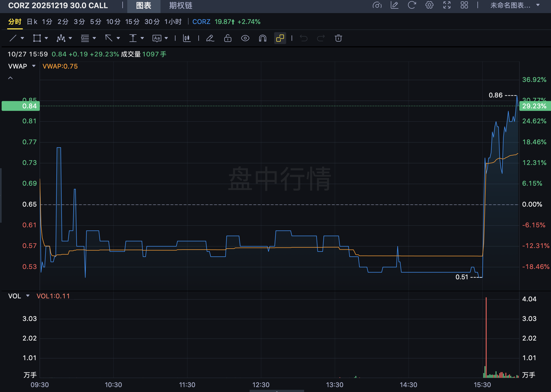
Task: Open the multi-chart grid layout icon
Action: pyautogui.click(x=464, y=5)
